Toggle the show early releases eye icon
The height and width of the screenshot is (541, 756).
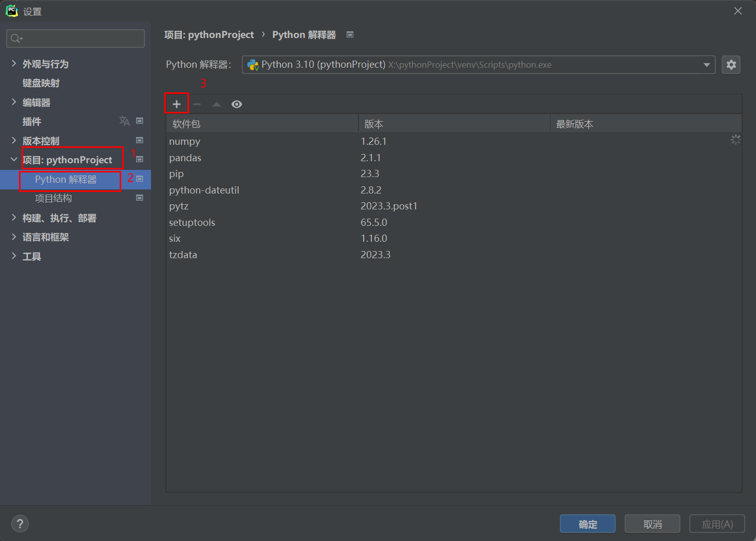(237, 104)
